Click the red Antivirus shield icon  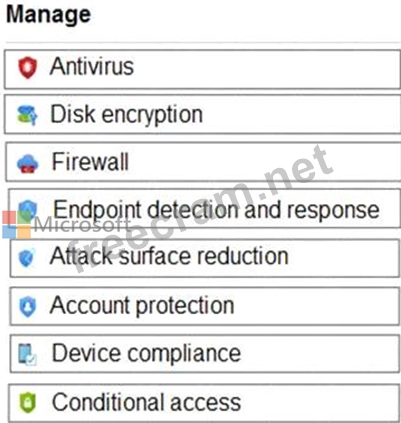click(x=28, y=67)
